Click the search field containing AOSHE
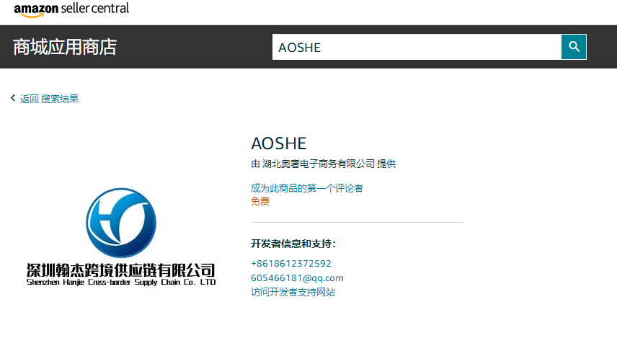The image size is (617, 364). 417,47
